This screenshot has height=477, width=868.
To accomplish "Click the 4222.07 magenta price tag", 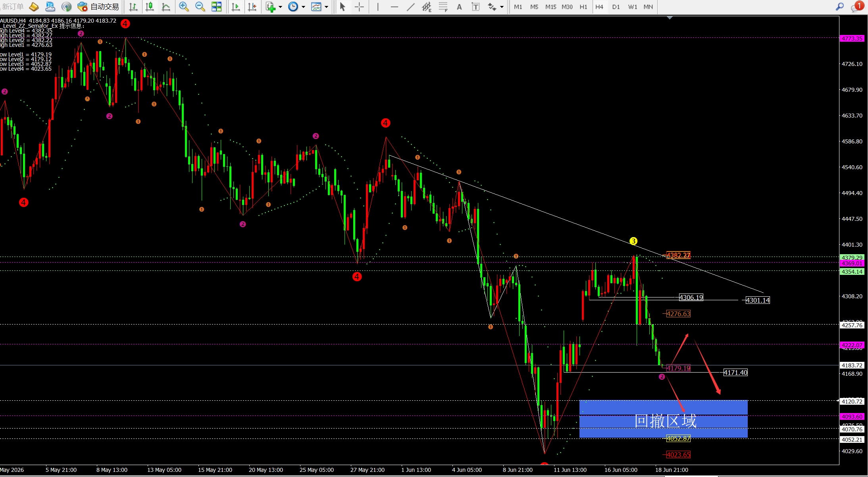I will [x=852, y=345].
